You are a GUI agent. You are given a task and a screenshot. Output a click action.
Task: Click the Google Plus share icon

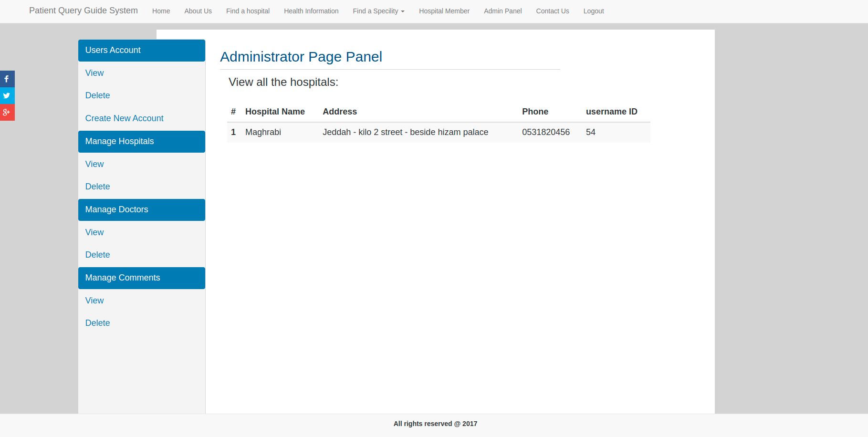click(7, 113)
